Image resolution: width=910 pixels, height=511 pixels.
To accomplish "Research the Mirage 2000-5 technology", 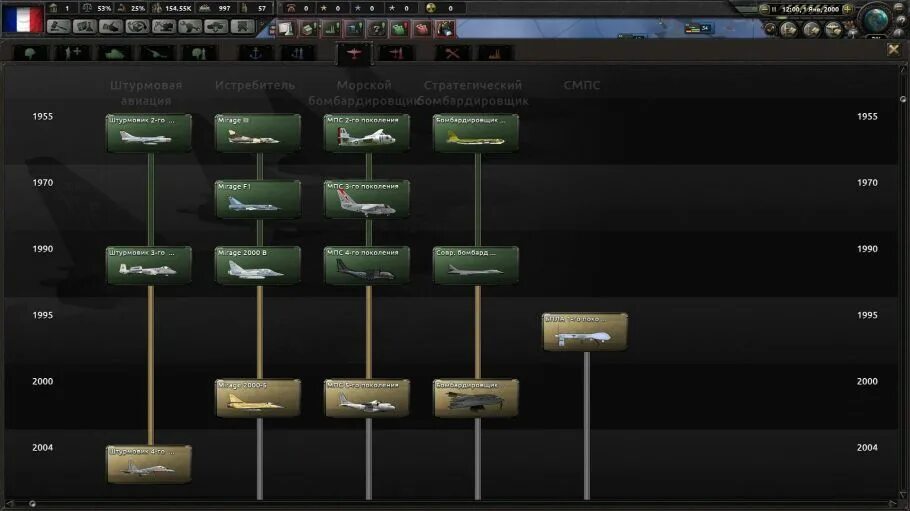I will [x=258, y=398].
